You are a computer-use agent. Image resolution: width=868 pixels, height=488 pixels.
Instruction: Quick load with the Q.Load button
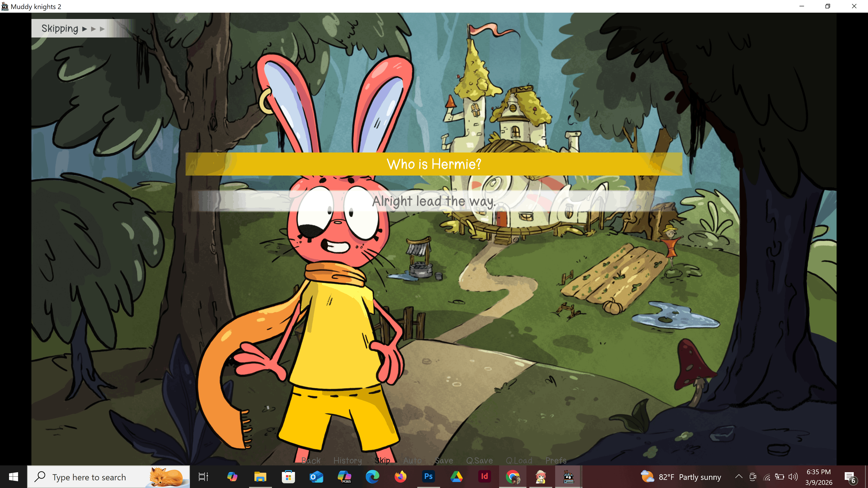[x=519, y=460]
